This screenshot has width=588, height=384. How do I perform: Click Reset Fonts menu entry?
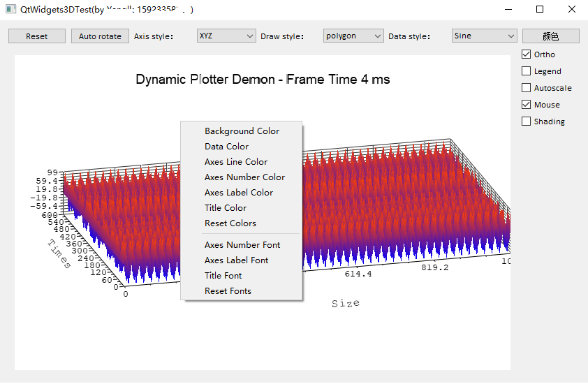242,291
